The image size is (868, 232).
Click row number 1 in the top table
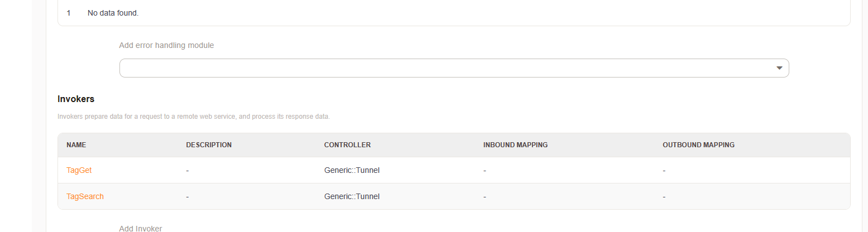tap(69, 13)
